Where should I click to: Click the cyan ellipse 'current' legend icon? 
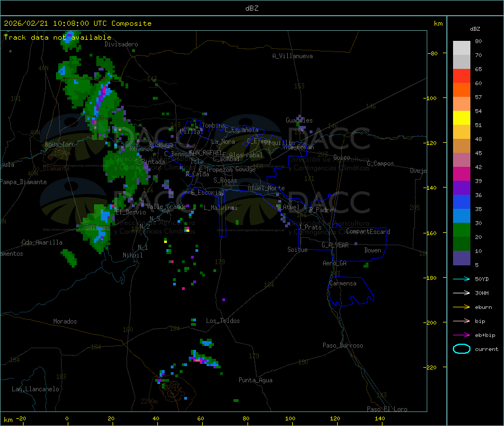(x=461, y=349)
